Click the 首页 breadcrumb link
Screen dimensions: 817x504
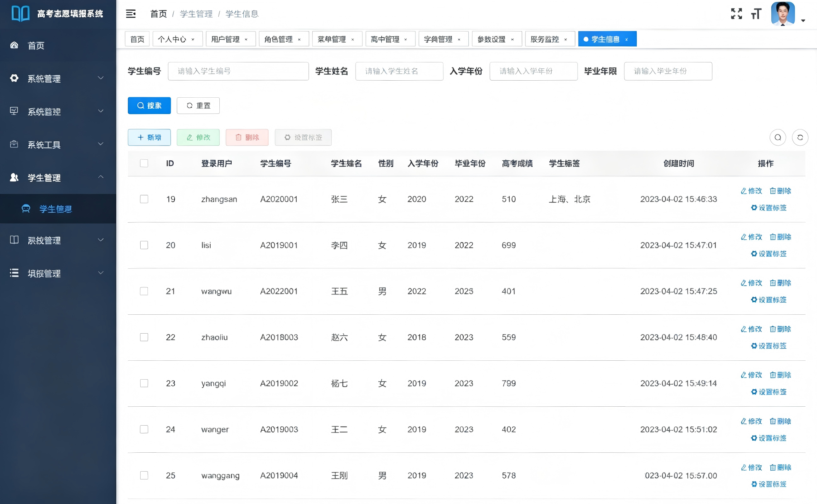(159, 14)
